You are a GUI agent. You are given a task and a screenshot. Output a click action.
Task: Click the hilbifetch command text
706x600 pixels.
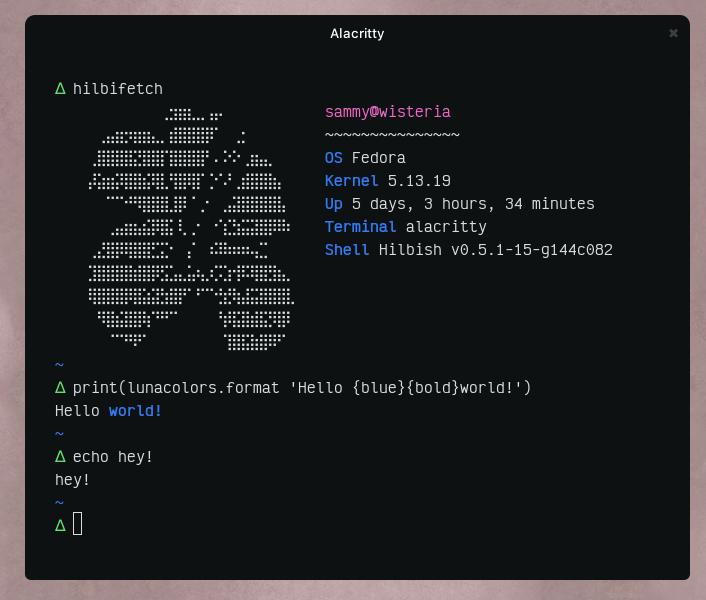point(118,89)
